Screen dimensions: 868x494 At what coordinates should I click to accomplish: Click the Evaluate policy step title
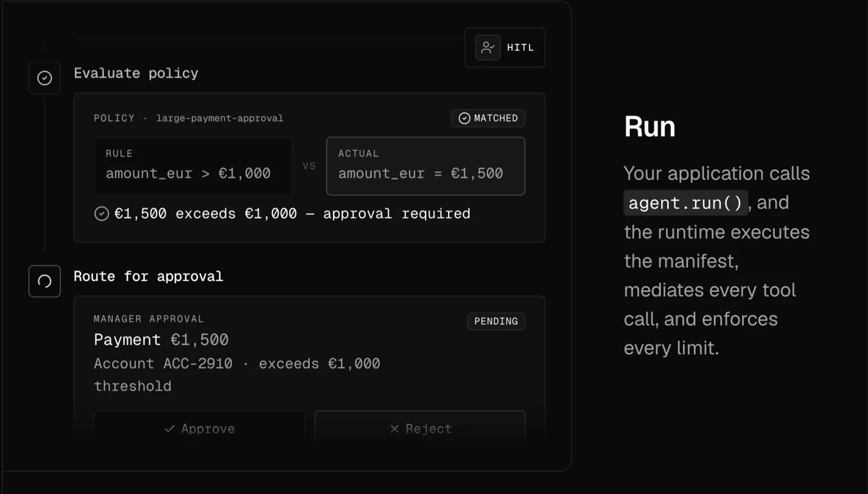pos(136,73)
